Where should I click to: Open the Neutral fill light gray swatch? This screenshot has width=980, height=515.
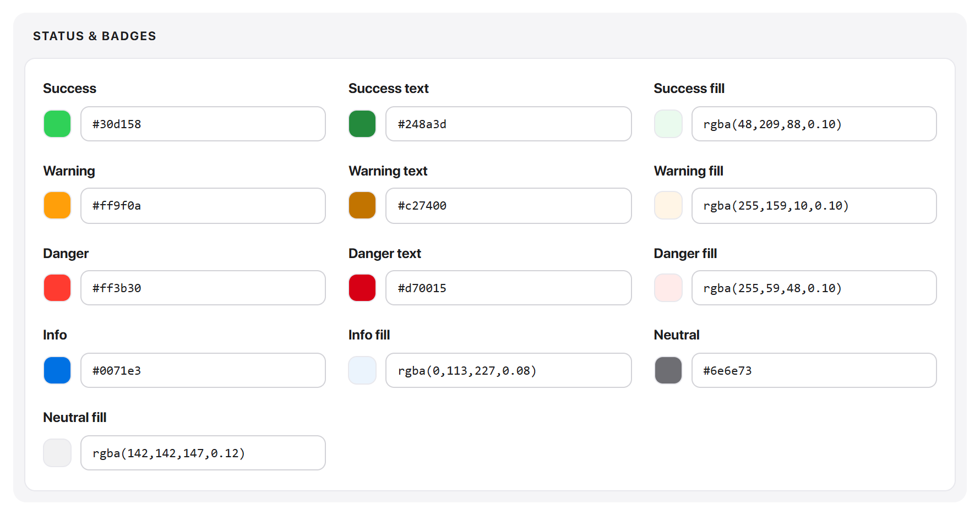[57, 453]
